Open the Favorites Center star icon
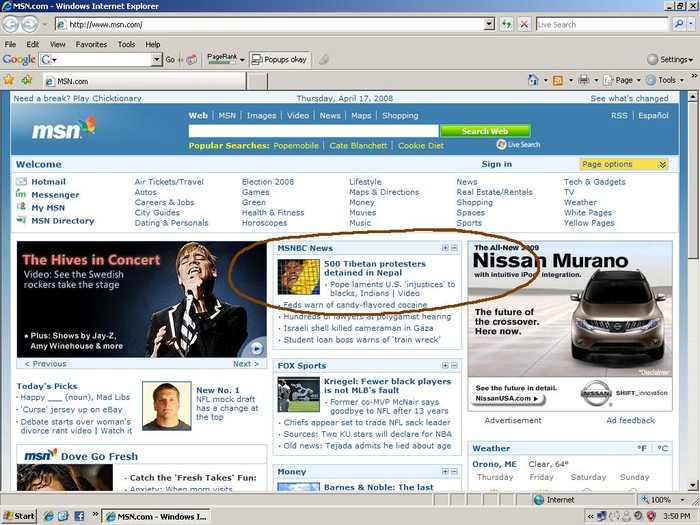 coord(9,80)
